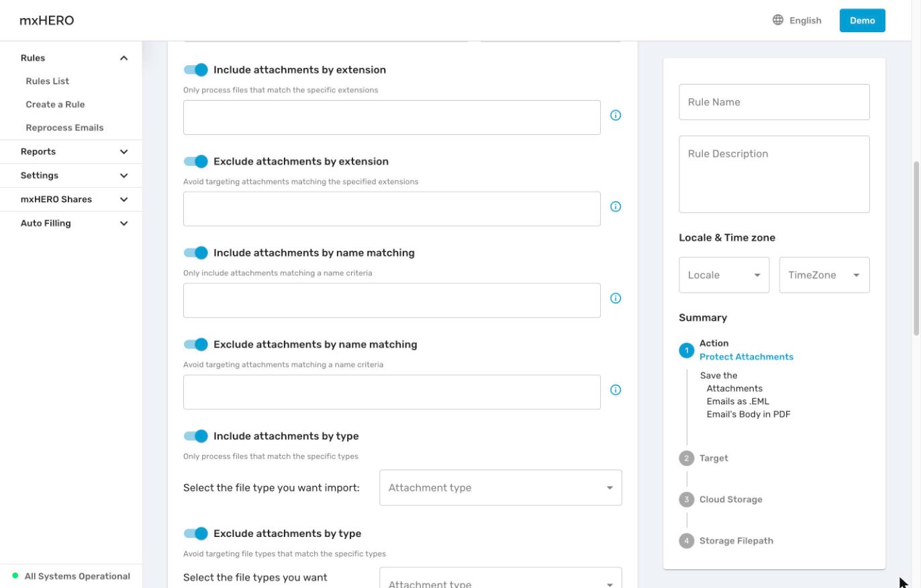This screenshot has height=588, width=921.
Task: Click the step 4 Storage Filepath circle icon
Action: coord(686,541)
